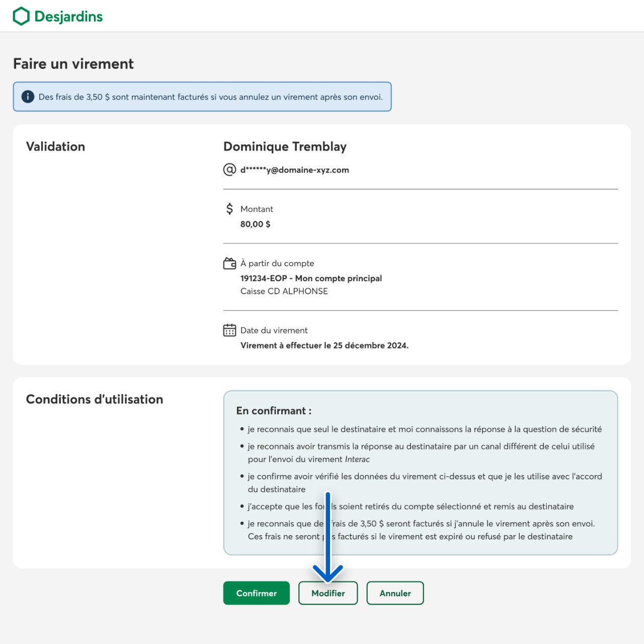The height and width of the screenshot is (644, 644).
Task: Click the Modifier button
Action: (x=328, y=593)
